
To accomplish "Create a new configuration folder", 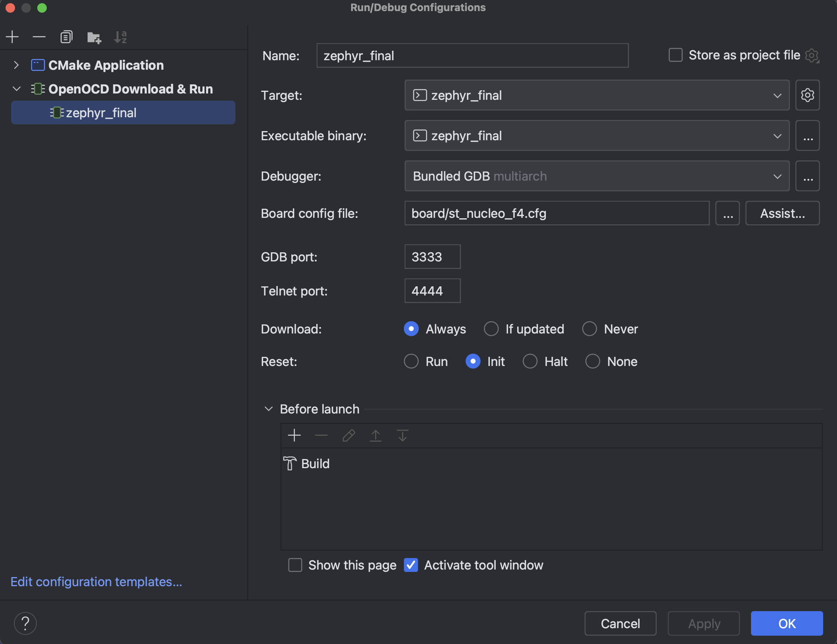I will pyautogui.click(x=94, y=37).
